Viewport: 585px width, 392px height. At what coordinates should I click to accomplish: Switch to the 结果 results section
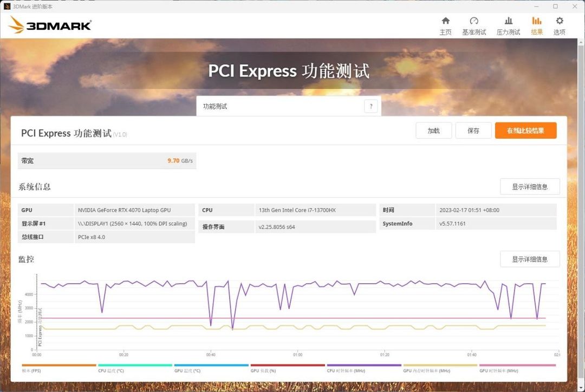pyautogui.click(x=536, y=26)
